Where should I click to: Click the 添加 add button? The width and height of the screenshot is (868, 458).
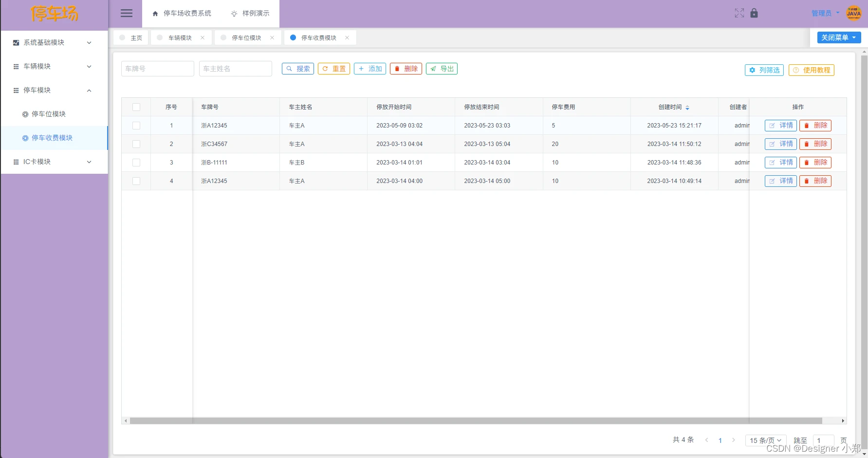(370, 69)
